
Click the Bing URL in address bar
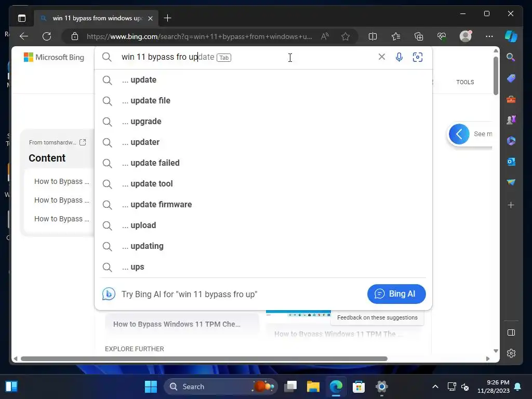[199, 36]
